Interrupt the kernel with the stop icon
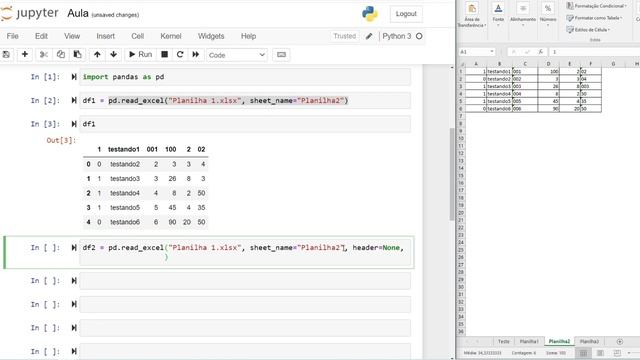 coord(164,54)
